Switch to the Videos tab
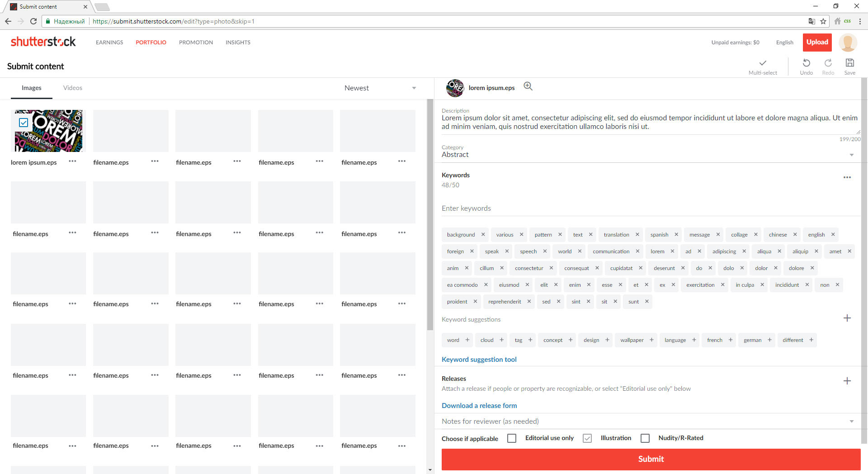This screenshot has height=474, width=868. 73,88
